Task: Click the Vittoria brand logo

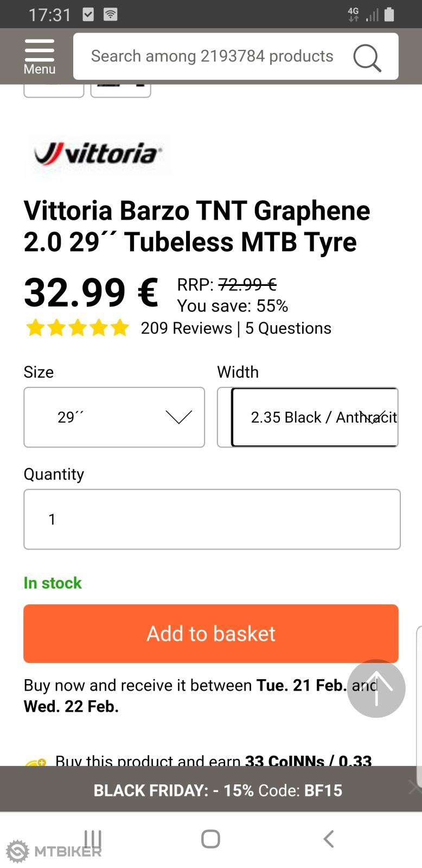Action: [98, 154]
